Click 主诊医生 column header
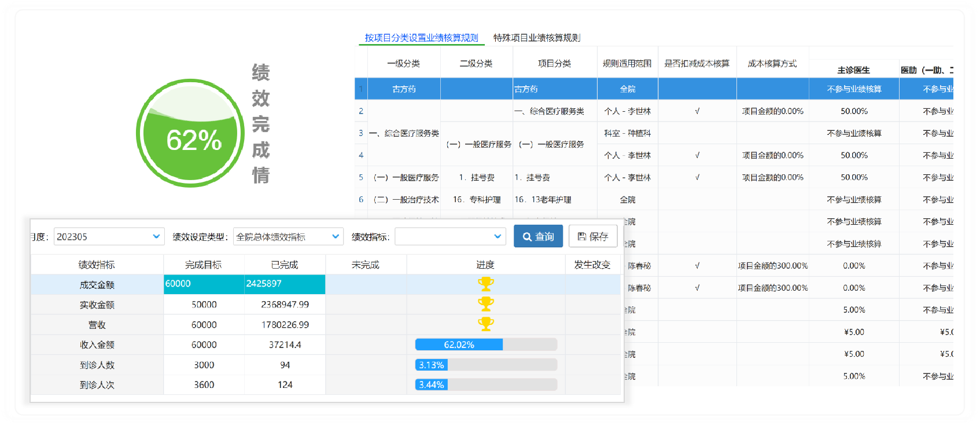The width and height of the screenshot is (980, 425). click(x=854, y=70)
